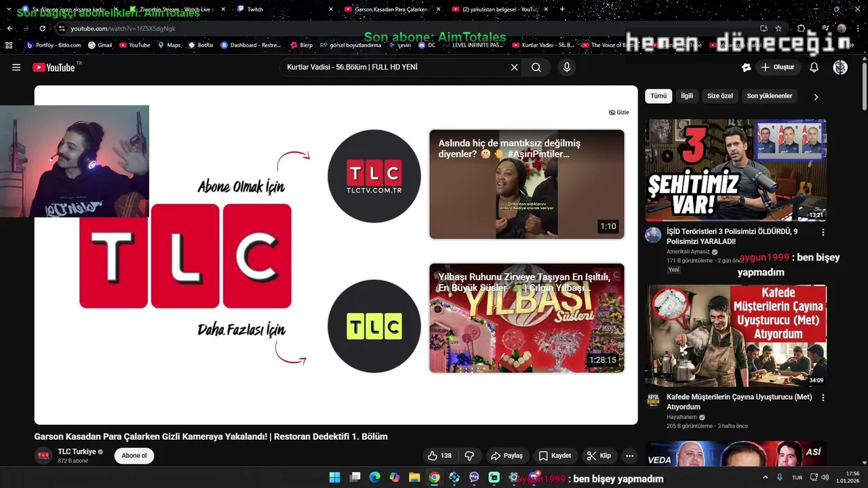Clear the search box with the X icon
868x488 pixels.
point(514,67)
